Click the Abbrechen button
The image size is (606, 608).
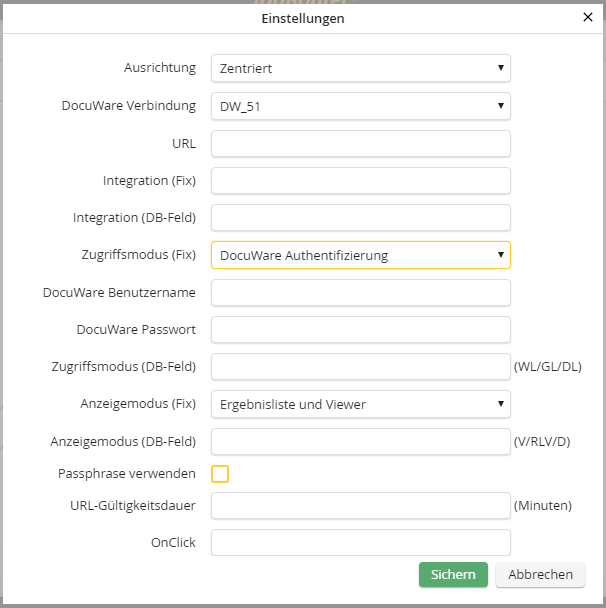click(x=540, y=574)
